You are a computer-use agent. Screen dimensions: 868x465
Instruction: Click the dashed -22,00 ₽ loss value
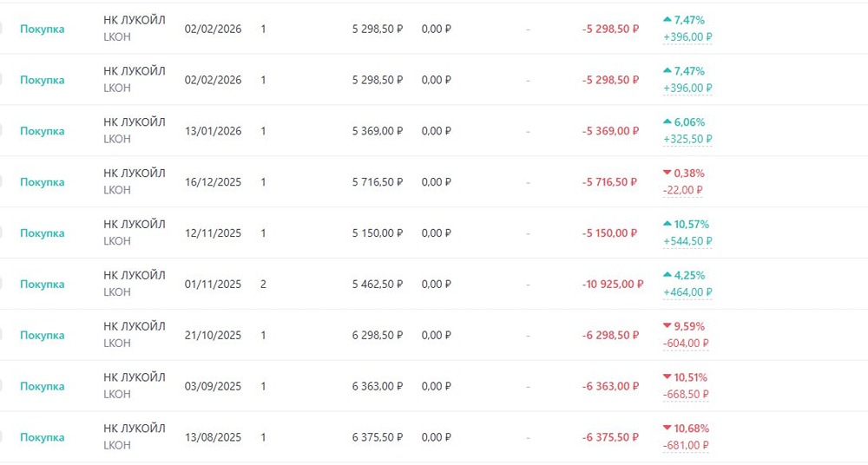[x=682, y=190]
